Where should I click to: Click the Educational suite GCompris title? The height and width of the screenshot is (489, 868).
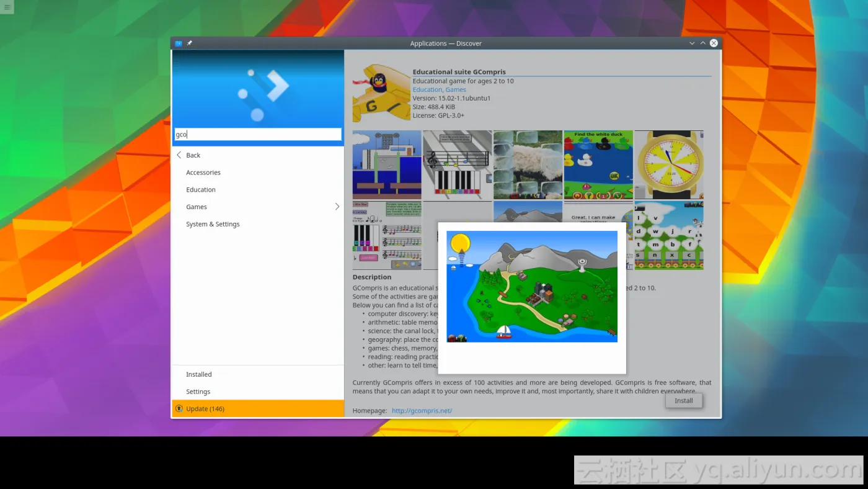click(459, 72)
